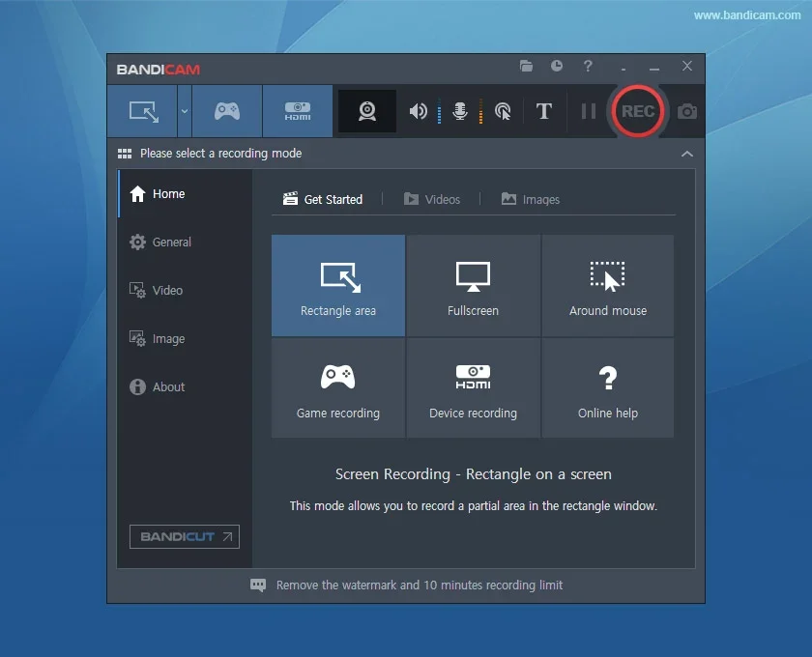The height and width of the screenshot is (657, 812).
Task: Click the recording timer clock icon
Action: coord(557,67)
